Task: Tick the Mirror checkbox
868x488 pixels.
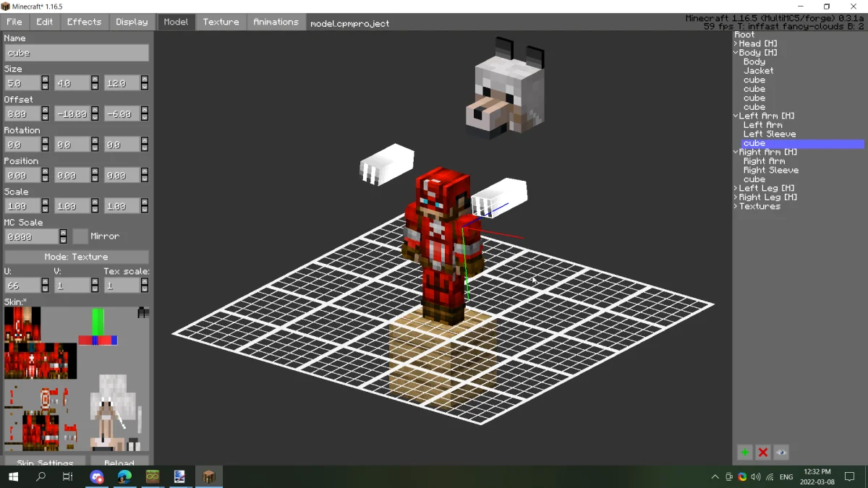Action: point(80,236)
